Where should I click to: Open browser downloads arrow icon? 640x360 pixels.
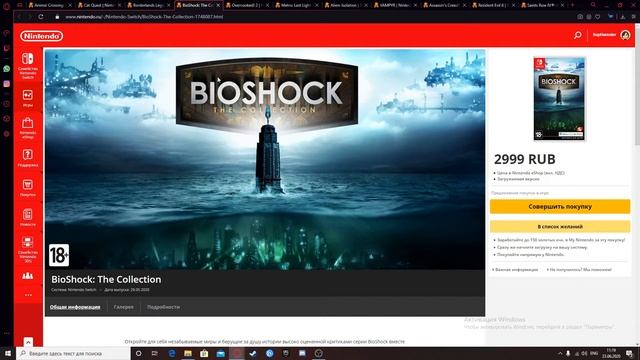(x=623, y=17)
